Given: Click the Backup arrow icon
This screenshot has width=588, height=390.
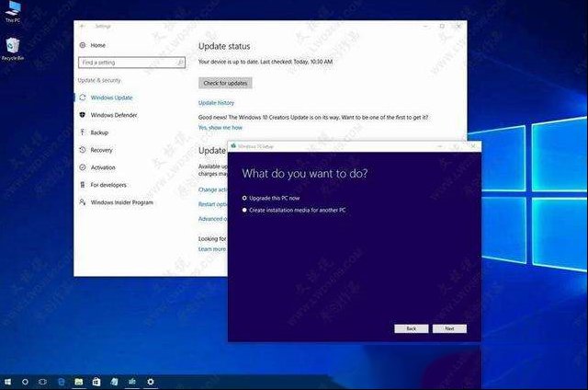Looking at the screenshot, I should [x=83, y=132].
